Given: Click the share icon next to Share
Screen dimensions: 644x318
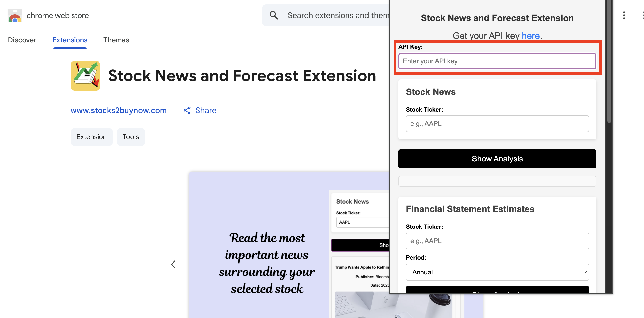Looking at the screenshot, I should click(x=187, y=110).
